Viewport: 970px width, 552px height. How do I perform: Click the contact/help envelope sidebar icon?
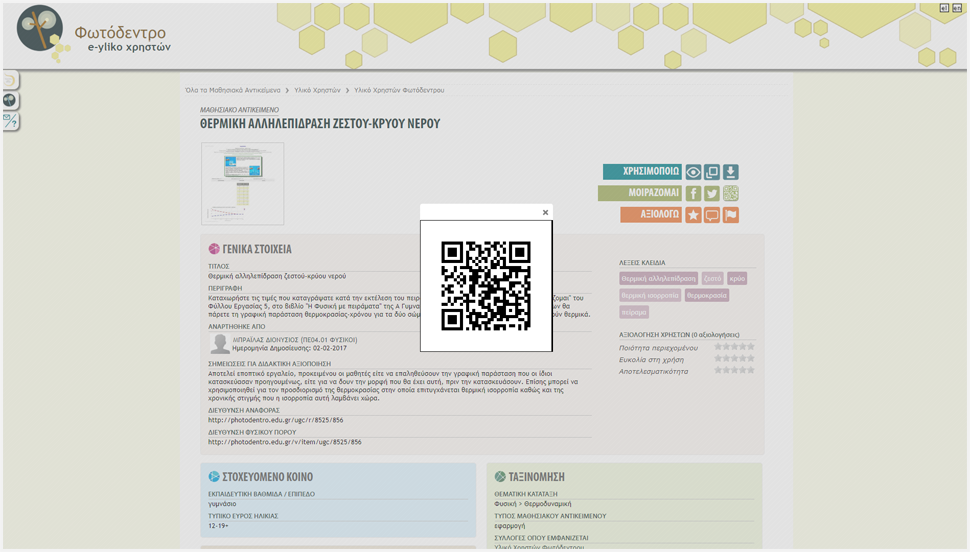(x=9, y=121)
